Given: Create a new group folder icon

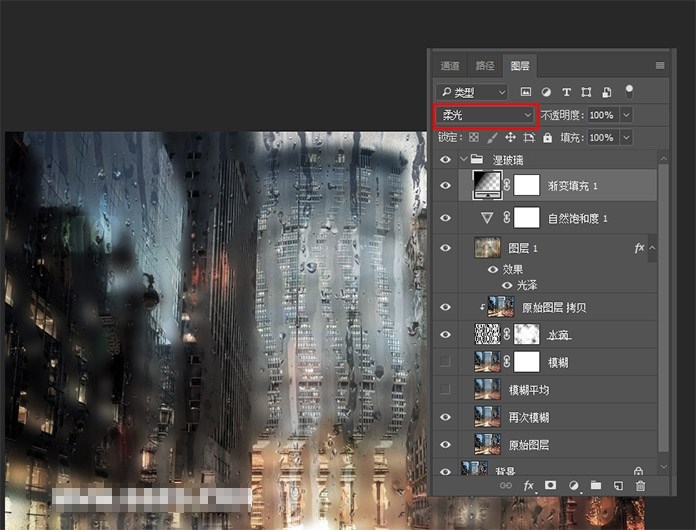Looking at the screenshot, I should pyautogui.click(x=596, y=485).
